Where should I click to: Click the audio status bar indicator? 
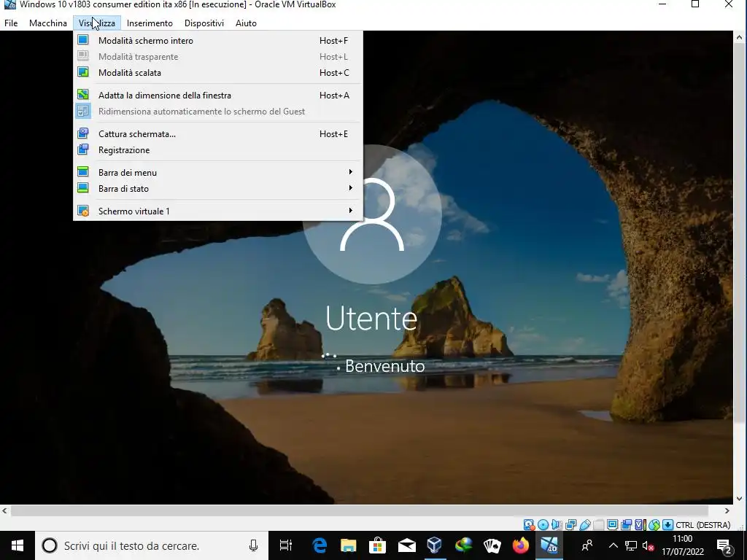(x=557, y=525)
